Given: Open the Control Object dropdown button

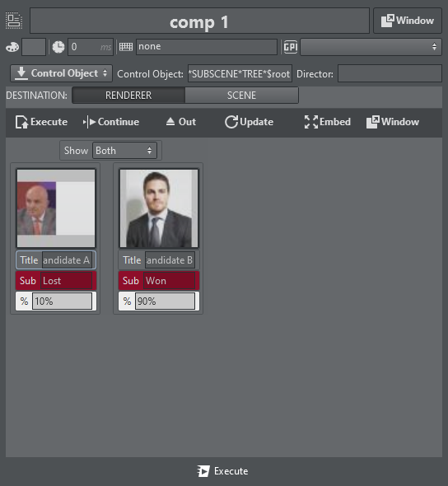Looking at the screenshot, I should click(61, 73).
